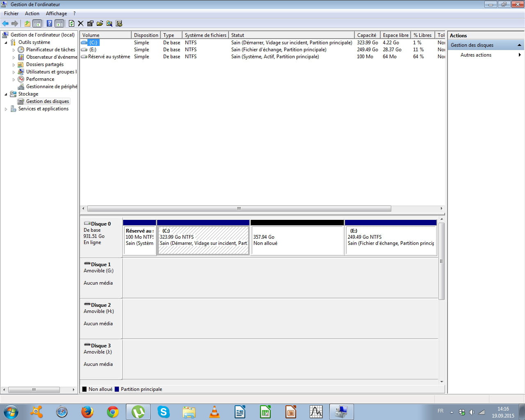
Task: Open Google Chrome from the taskbar
Action: [113, 412]
